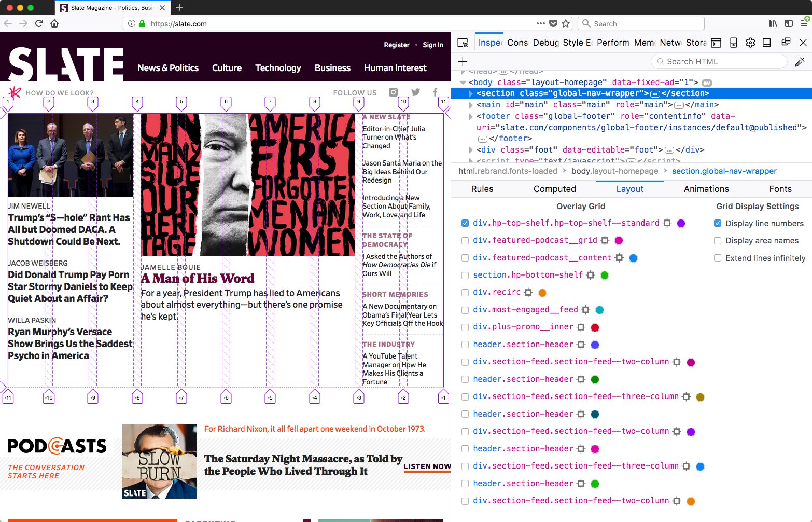The height and width of the screenshot is (522, 812).
Task: Bookmark this page with star icon
Action: tap(566, 23)
